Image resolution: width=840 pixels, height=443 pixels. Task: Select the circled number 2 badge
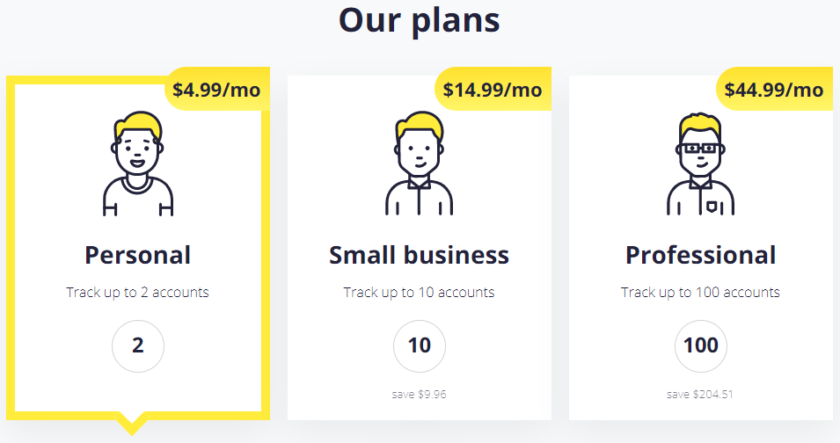[x=138, y=346]
